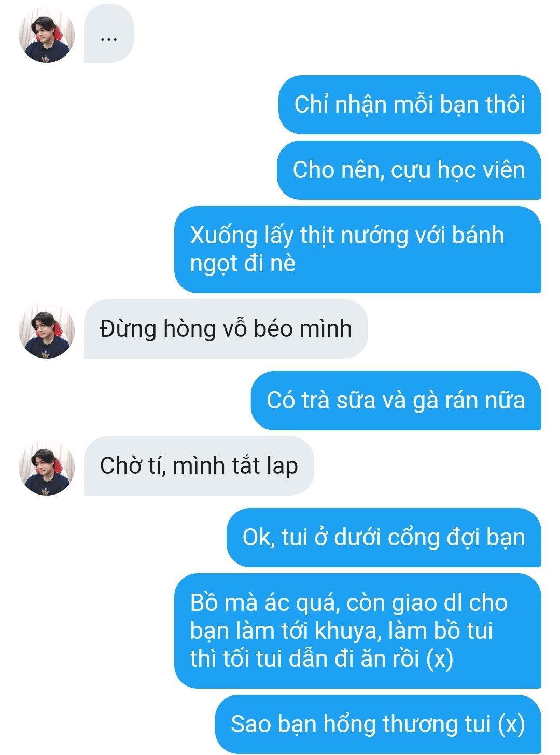Click the "(x)" at the end of the last message
This screenshot has height=755, width=560.
pyautogui.click(x=511, y=724)
